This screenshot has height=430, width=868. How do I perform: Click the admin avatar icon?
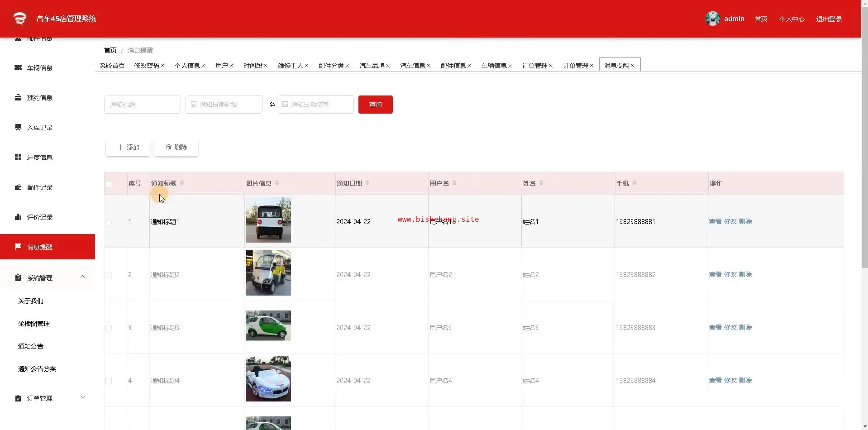point(712,19)
